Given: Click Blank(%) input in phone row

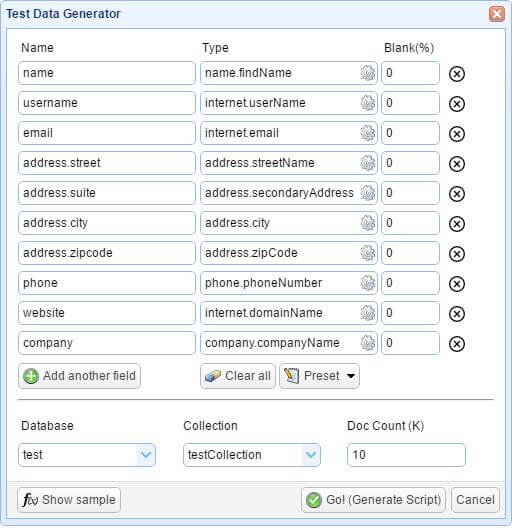Looking at the screenshot, I should (410, 283).
